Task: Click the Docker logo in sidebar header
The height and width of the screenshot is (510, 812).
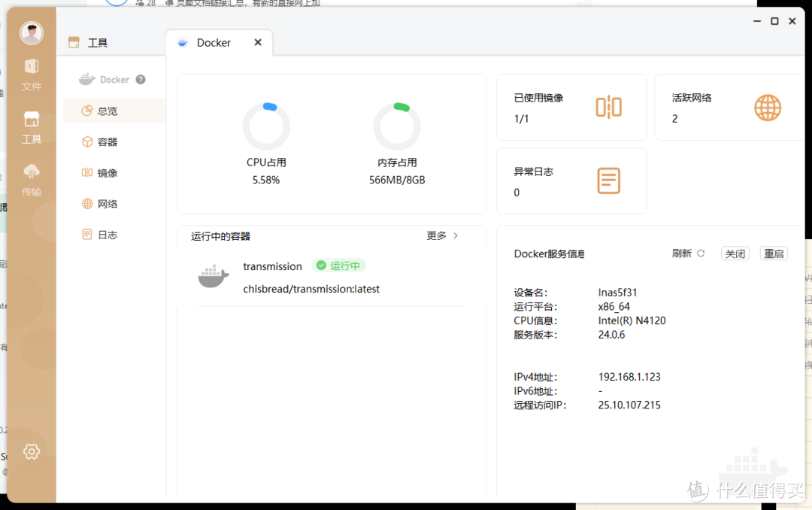Action: (87, 79)
